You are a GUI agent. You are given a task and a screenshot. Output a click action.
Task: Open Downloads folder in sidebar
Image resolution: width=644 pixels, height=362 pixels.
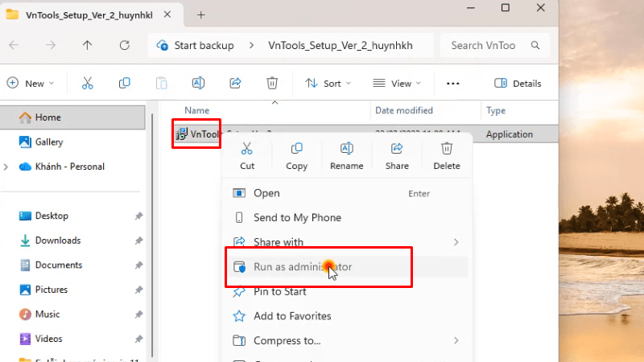click(57, 241)
